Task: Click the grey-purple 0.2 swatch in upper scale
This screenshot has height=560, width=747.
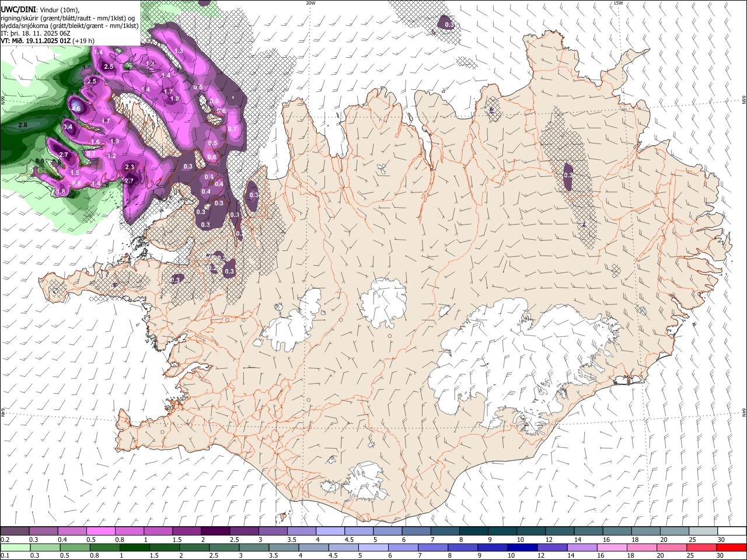Action: pyautogui.click(x=15, y=531)
